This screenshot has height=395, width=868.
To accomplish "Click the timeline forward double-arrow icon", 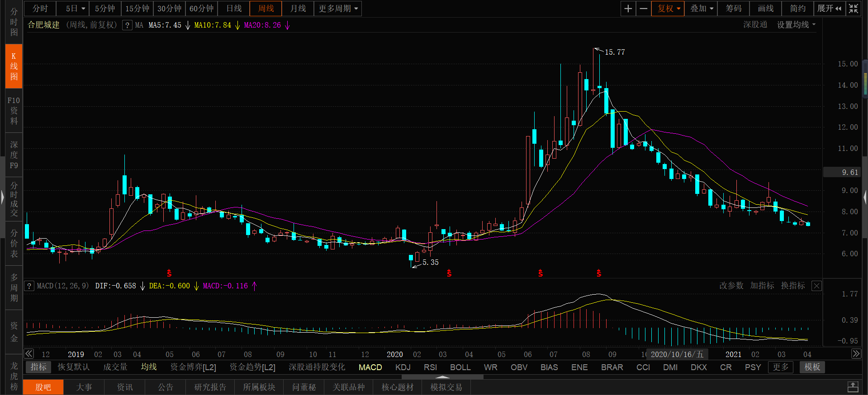I will [x=856, y=354].
